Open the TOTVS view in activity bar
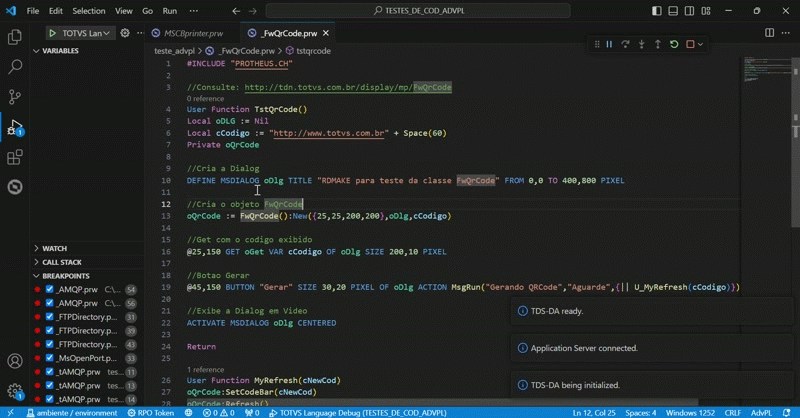Image resolution: width=800 pixels, height=418 pixels. [15, 187]
